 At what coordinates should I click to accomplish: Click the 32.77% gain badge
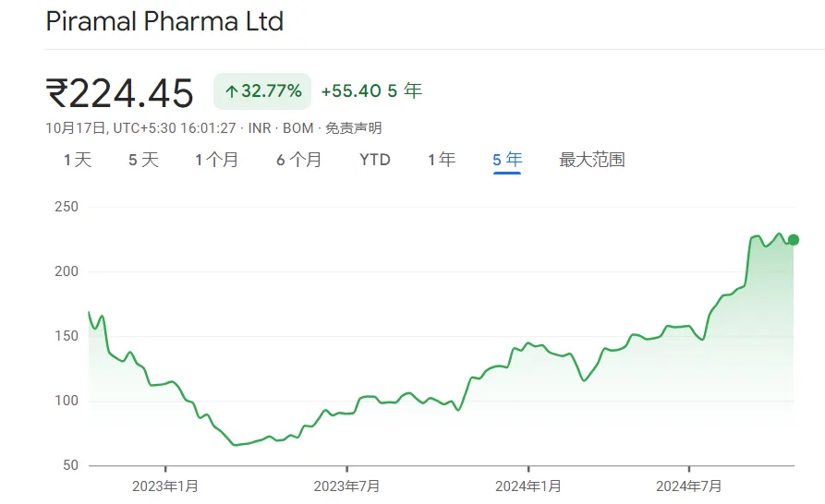(262, 90)
